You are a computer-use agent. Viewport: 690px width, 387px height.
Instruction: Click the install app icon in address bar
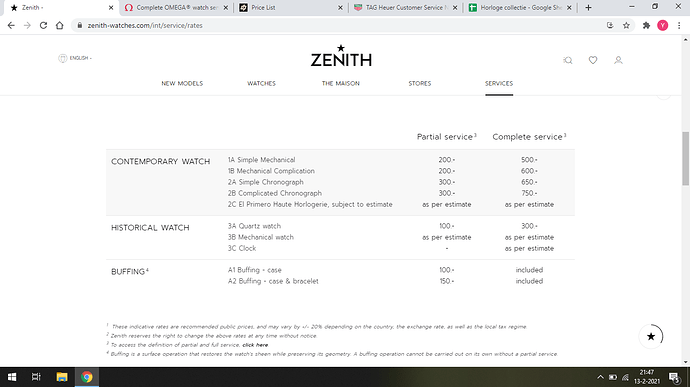(610, 26)
